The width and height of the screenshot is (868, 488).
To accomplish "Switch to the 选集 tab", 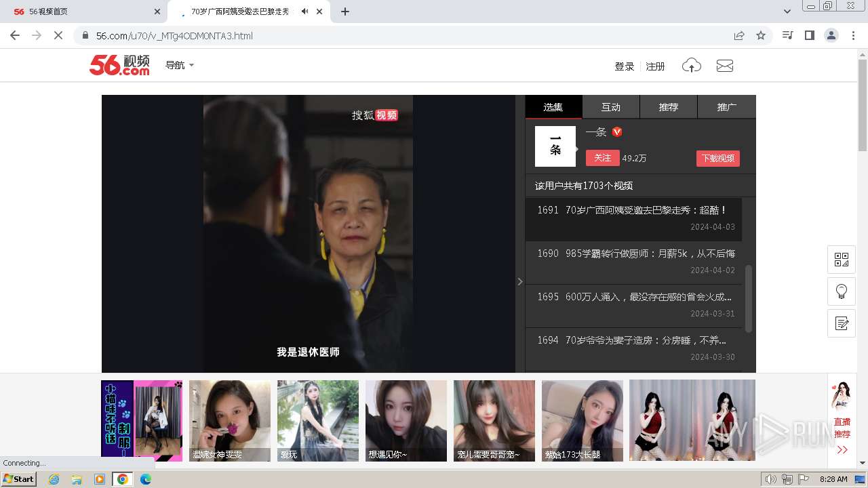I will pos(553,107).
